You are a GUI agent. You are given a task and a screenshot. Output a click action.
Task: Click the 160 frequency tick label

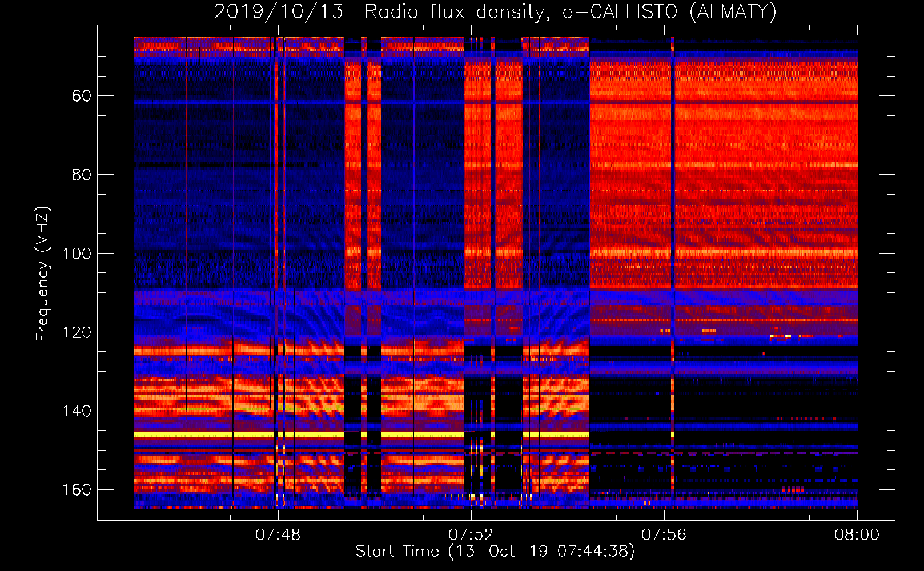(77, 490)
